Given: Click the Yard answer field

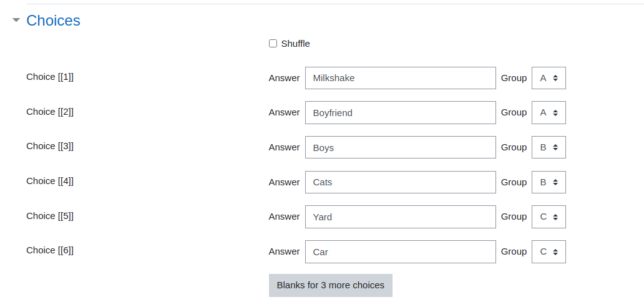Looking at the screenshot, I should (401, 217).
